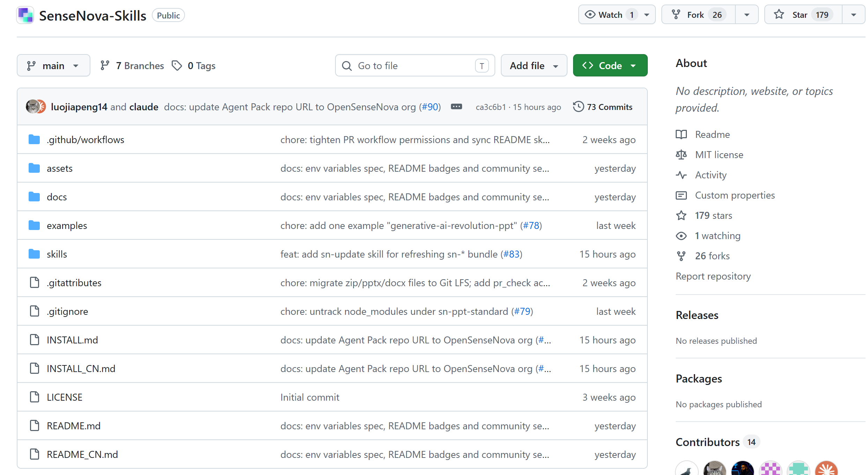Star the SenseNova-Skills repository

click(x=803, y=15)
